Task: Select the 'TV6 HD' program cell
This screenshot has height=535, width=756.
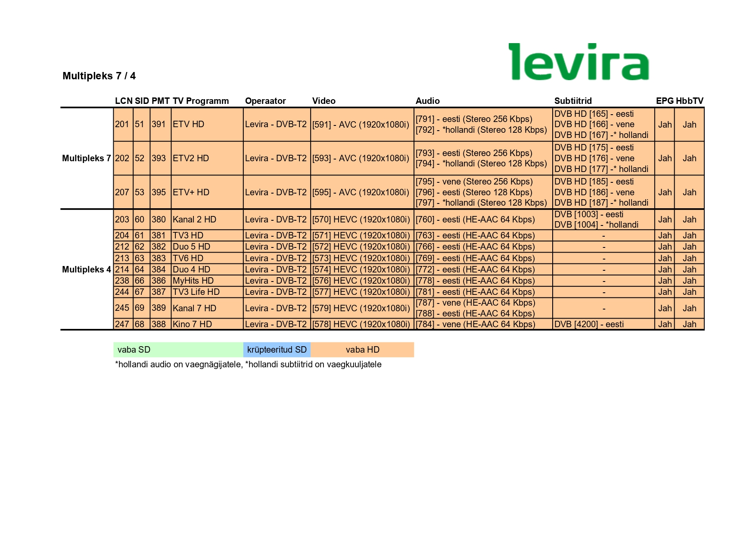Action: pos(207,258)
